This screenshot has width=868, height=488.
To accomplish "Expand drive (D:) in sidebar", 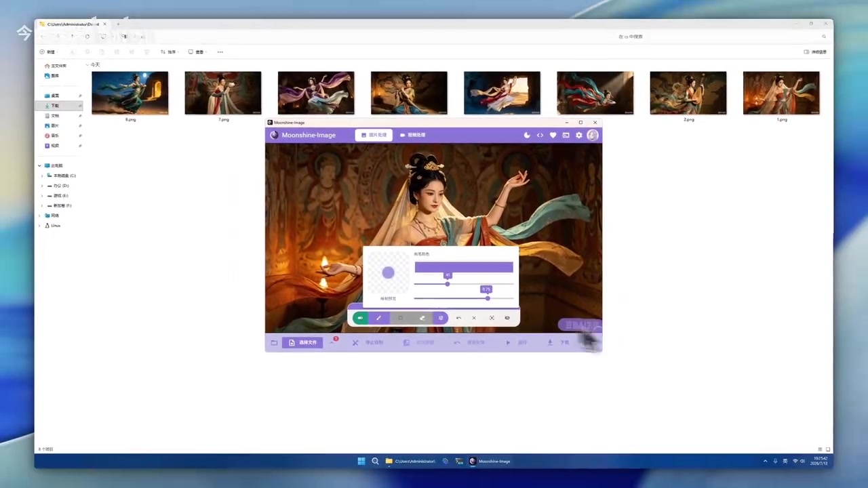I will [x=42, y=186].
